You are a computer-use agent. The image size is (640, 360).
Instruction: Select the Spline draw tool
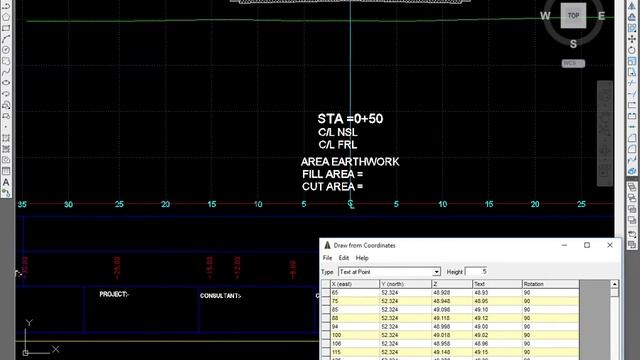(6, 72)
